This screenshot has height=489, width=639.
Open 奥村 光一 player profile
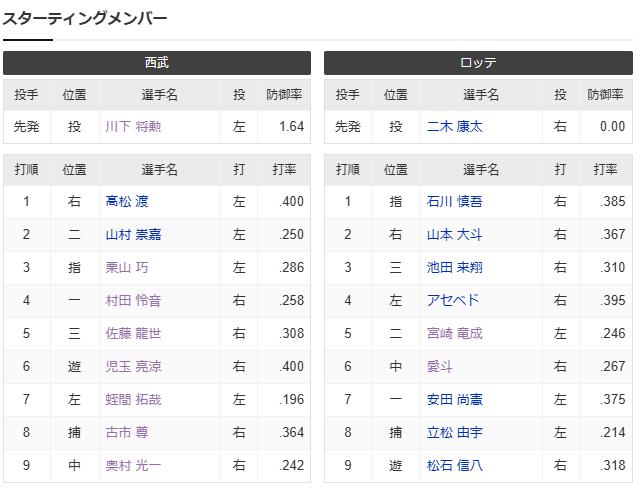coord(133,465)
